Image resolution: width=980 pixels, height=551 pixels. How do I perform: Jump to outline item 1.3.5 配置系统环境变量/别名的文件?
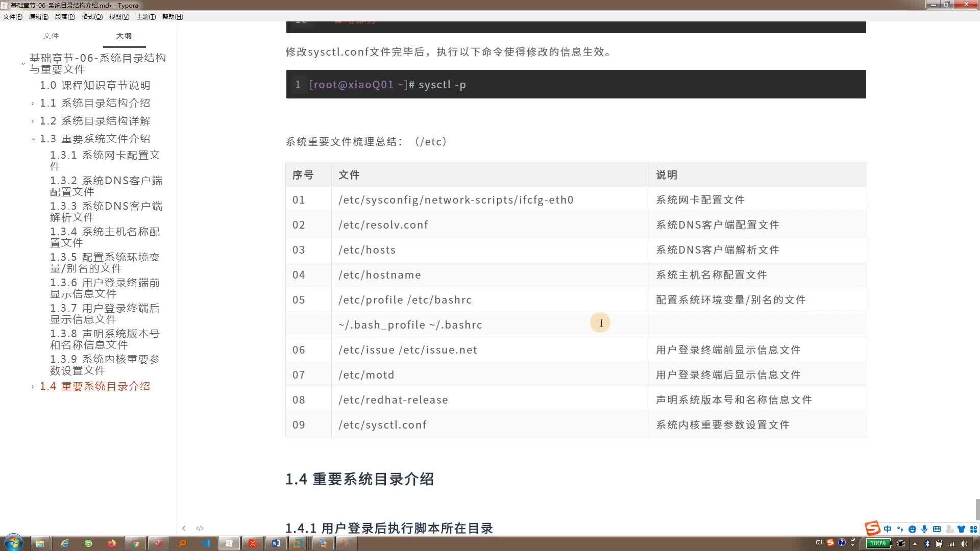coord(105,262)
